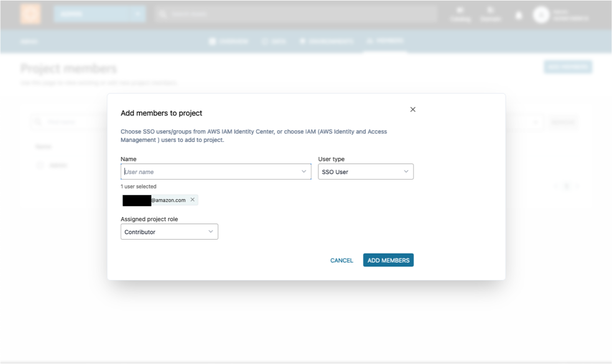
Task: Click the '1 user selected' text
Action: pyautogui.click(x=138, y=186)
